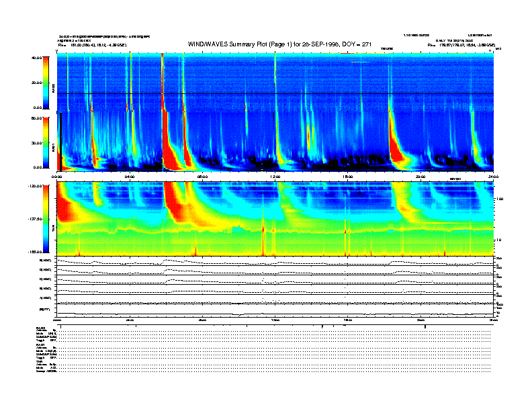Click the 30.00 label on RAD1 scale

36,143
